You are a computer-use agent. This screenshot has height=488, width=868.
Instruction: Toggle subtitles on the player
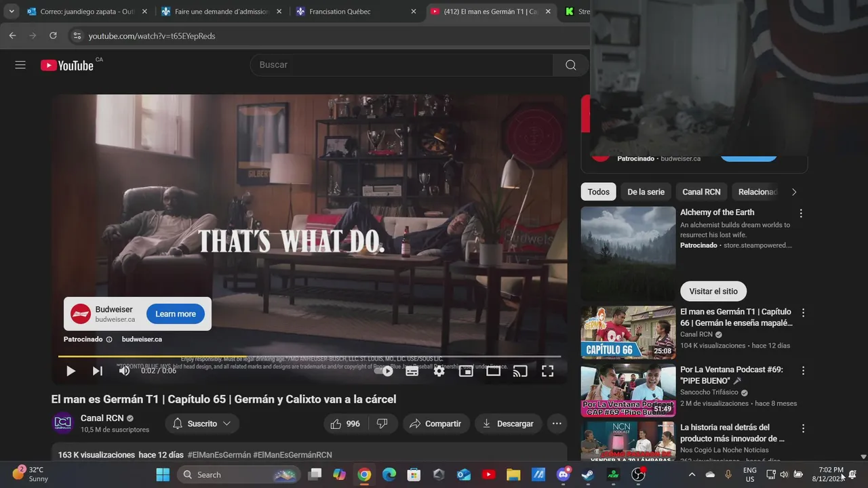(x=412, y=371)
